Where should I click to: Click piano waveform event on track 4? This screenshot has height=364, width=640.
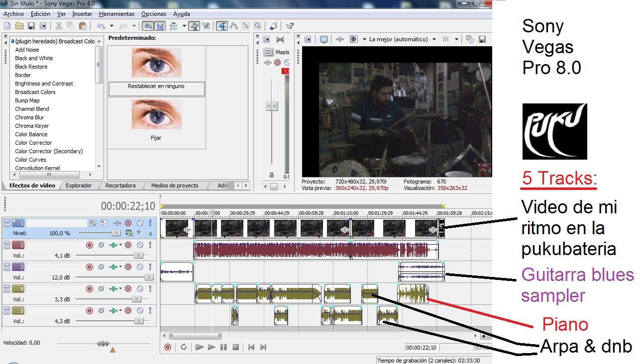click(413, 293)
